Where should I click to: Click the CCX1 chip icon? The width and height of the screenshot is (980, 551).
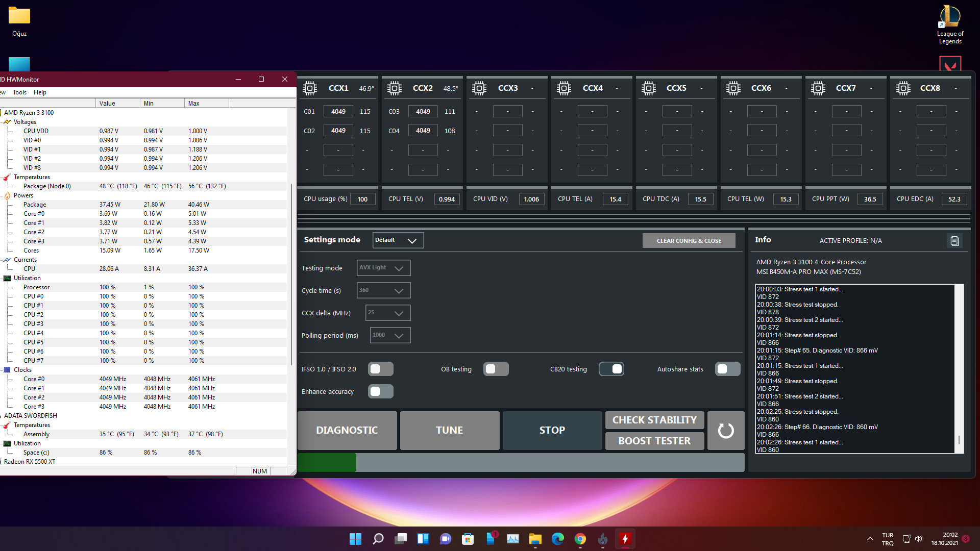point(310,88)
